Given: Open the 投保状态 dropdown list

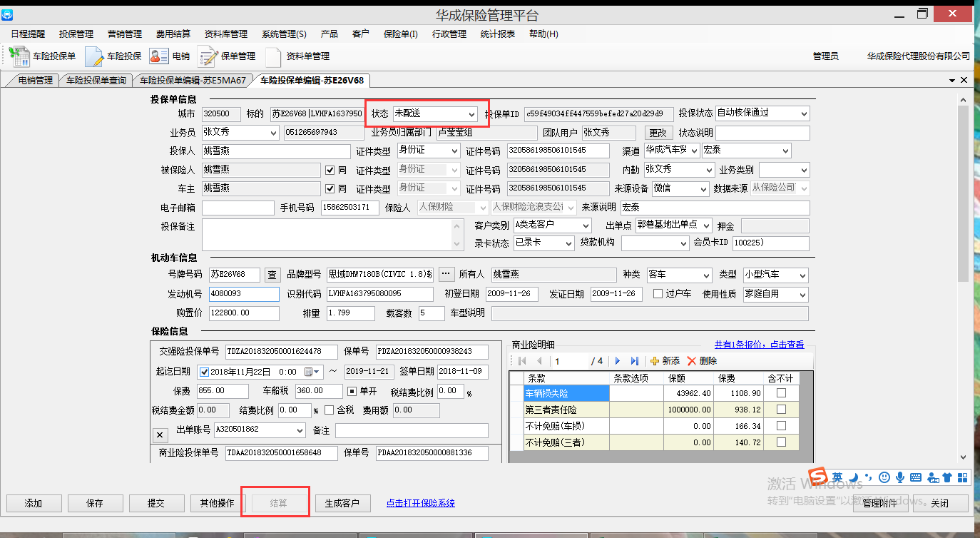Looking at the screenshot, I should 804,113.
